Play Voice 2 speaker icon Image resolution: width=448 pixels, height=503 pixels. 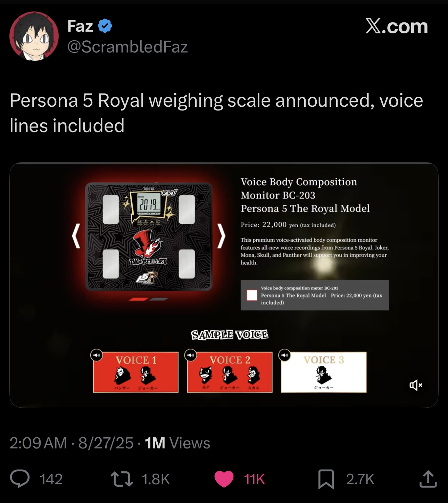point(191,355)
